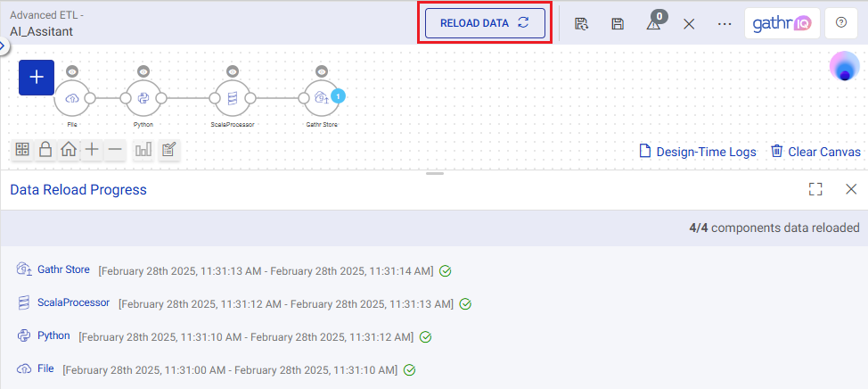
Task: Toggle the eye icon above ScalaProcessor node
Action: [x=232, y=70]
